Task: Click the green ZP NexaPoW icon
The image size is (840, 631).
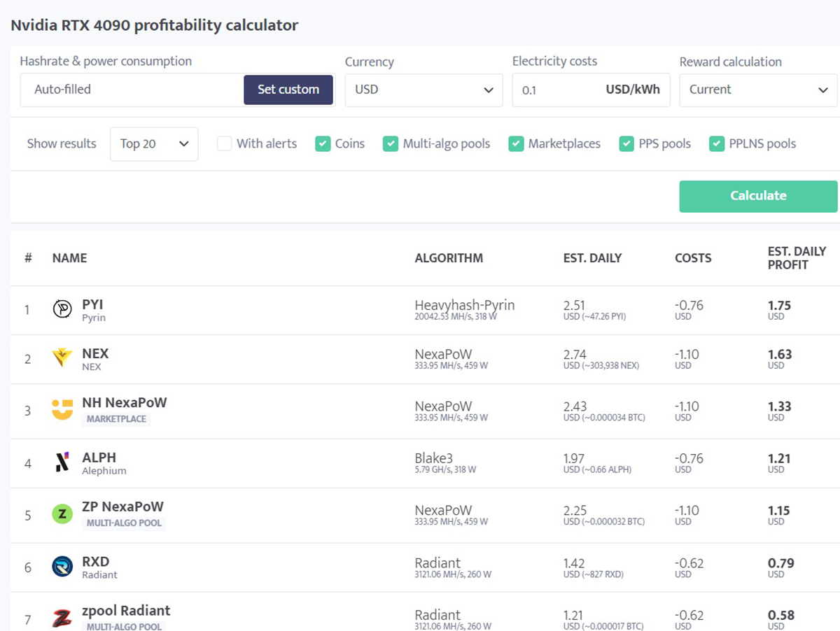Action: 62,514
